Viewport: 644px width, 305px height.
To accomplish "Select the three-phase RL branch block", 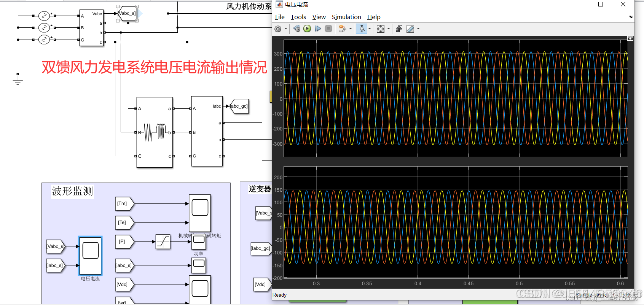I will point(155,132).
